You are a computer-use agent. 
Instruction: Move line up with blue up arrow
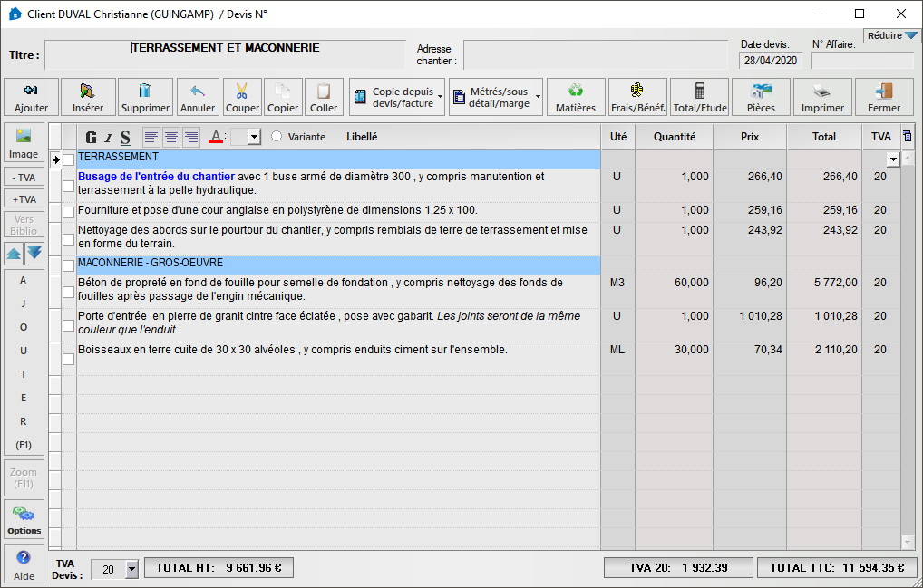coord(14,254)
